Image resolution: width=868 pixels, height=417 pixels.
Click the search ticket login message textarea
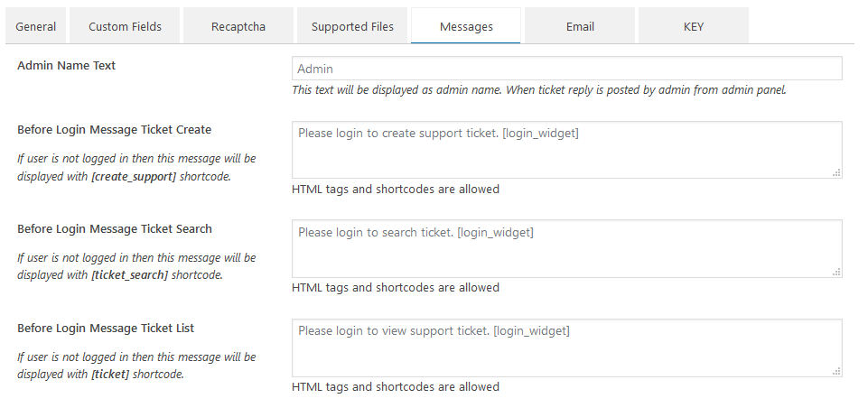(x=567, y=249)
